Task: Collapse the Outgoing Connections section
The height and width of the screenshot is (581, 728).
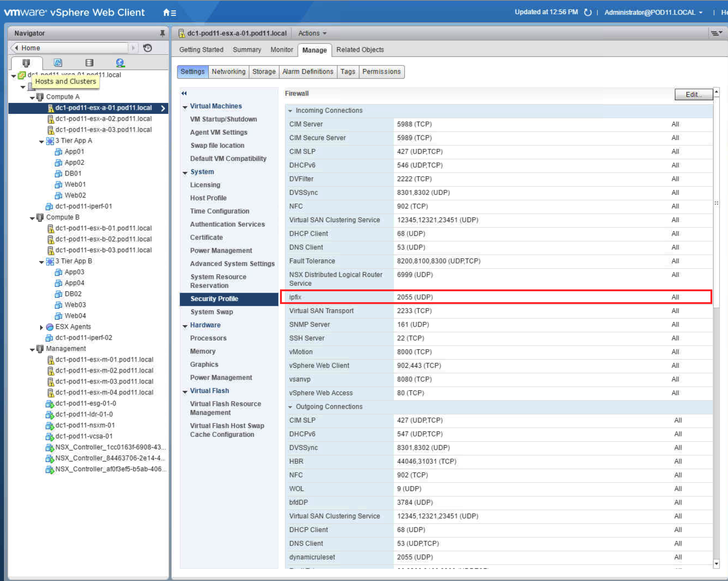Action: click(290, 407)
